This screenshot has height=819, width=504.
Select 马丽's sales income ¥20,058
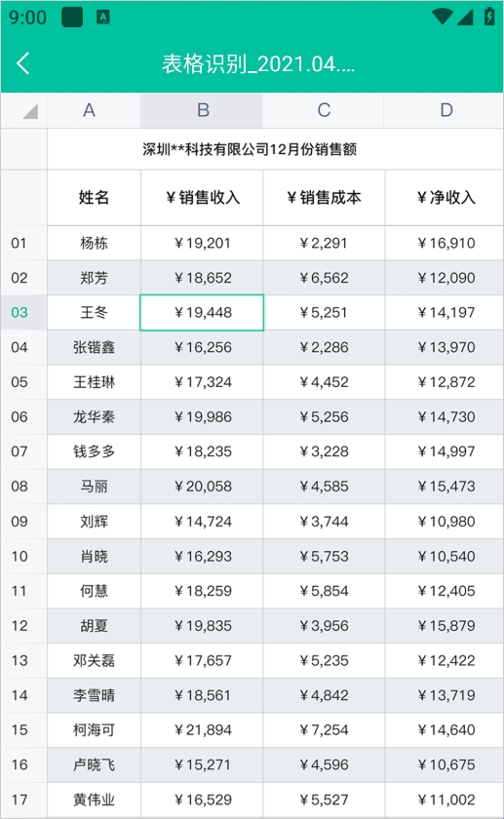(202, 487)
